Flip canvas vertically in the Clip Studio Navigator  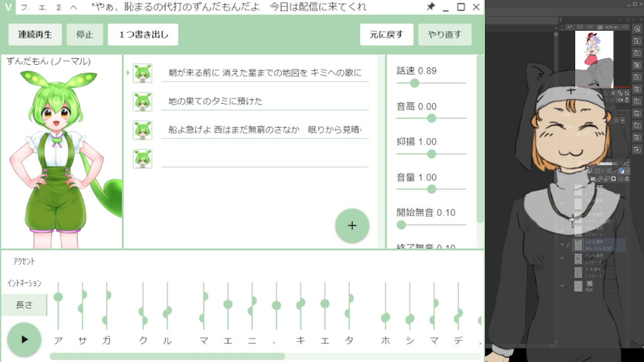click(x=627, y=100)
